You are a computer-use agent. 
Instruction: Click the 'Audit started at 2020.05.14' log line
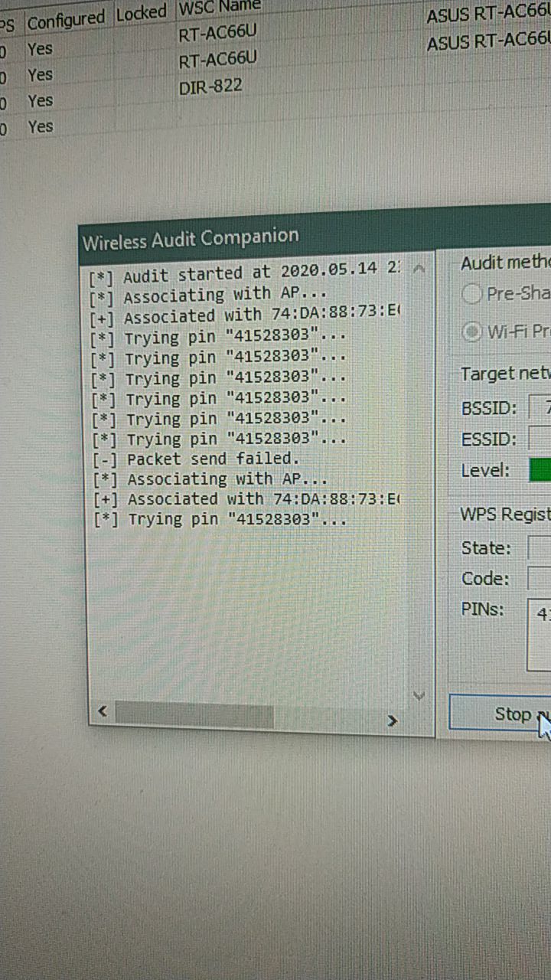[246, 272]
